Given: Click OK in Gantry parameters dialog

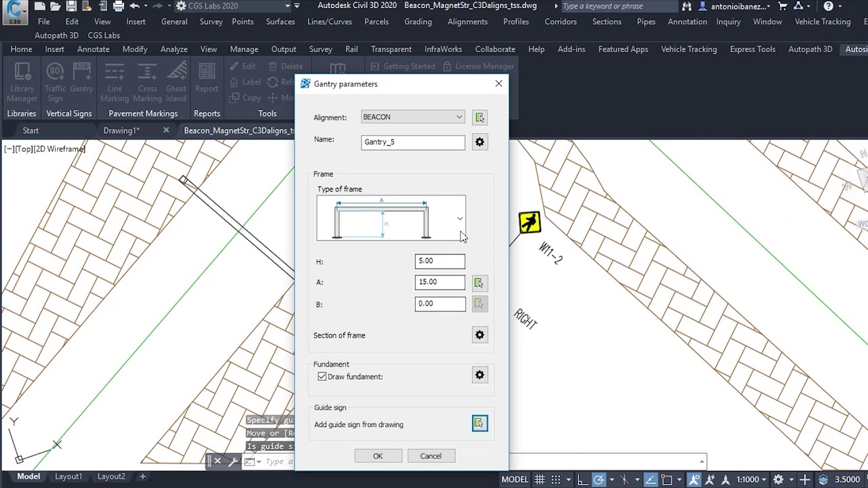Looking at the screenshot, I should tap(378, 456).
